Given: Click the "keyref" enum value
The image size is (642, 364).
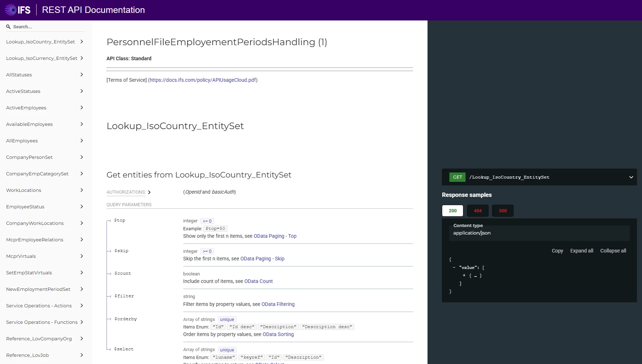Looking at the screenshot, I should (251, 358).
